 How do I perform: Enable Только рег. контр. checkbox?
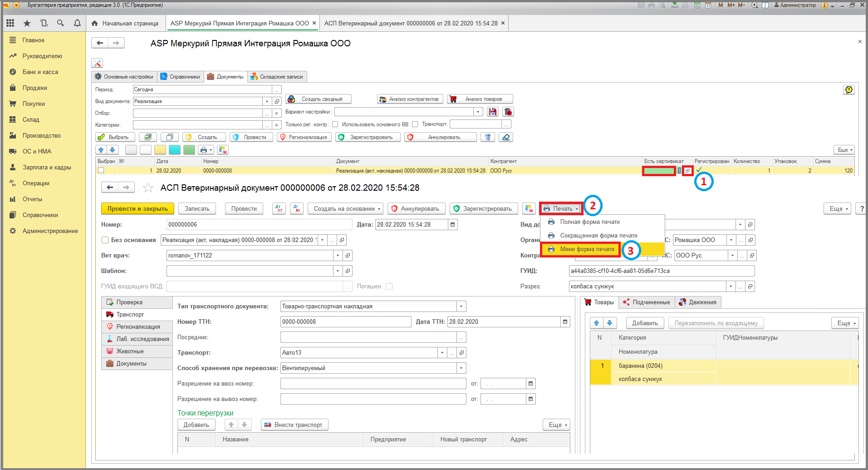pyautogui.click(x=335, y=124)
